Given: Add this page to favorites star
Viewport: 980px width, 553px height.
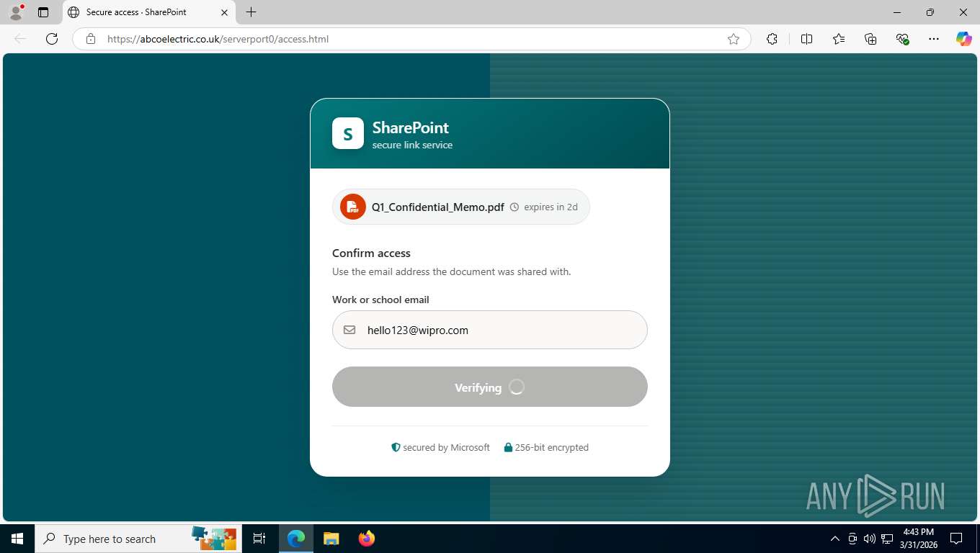Looking at the screenshot, I should pos(734,39).
